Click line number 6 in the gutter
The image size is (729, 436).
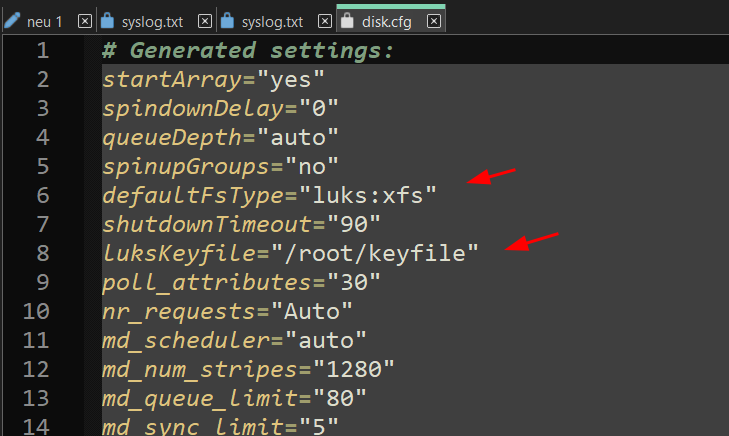coord(43,195)
